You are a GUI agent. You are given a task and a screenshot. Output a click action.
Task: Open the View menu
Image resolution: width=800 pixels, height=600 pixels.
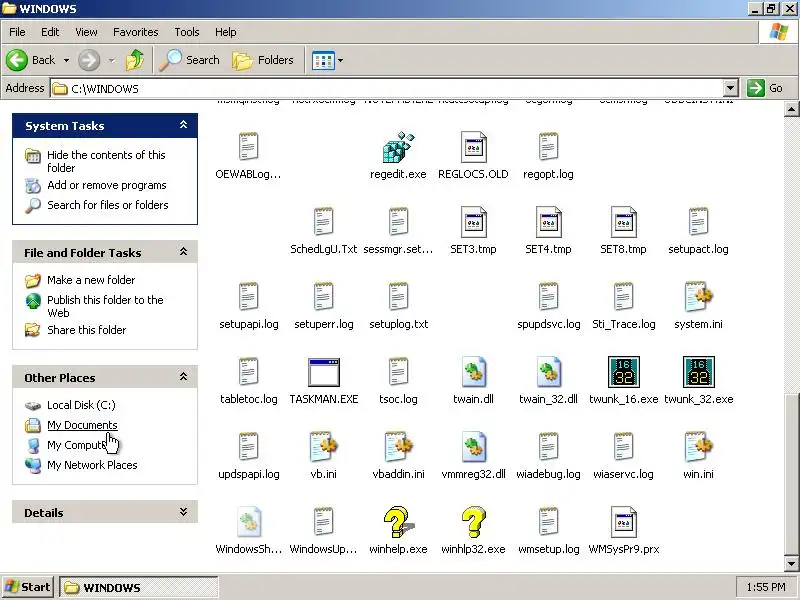click(86, 32)
